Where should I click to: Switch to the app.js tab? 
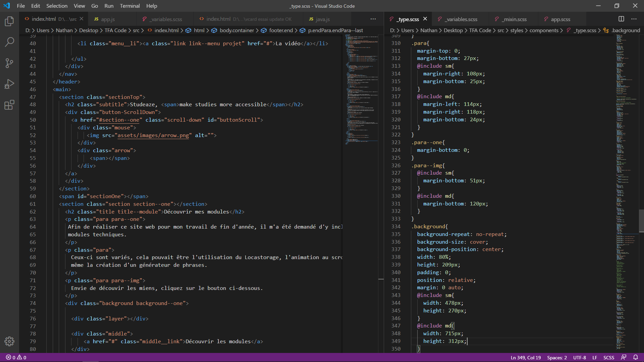coord(108,19)
